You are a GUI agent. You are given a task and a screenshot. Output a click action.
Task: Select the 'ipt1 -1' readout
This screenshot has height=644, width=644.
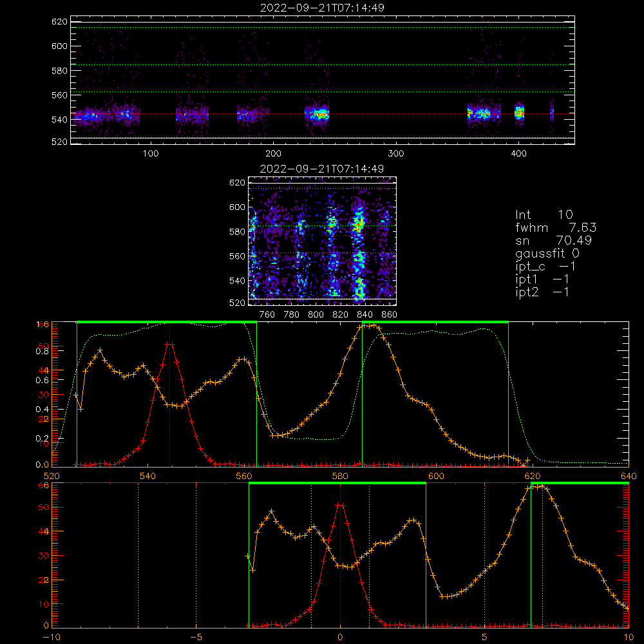click(542, 279)
